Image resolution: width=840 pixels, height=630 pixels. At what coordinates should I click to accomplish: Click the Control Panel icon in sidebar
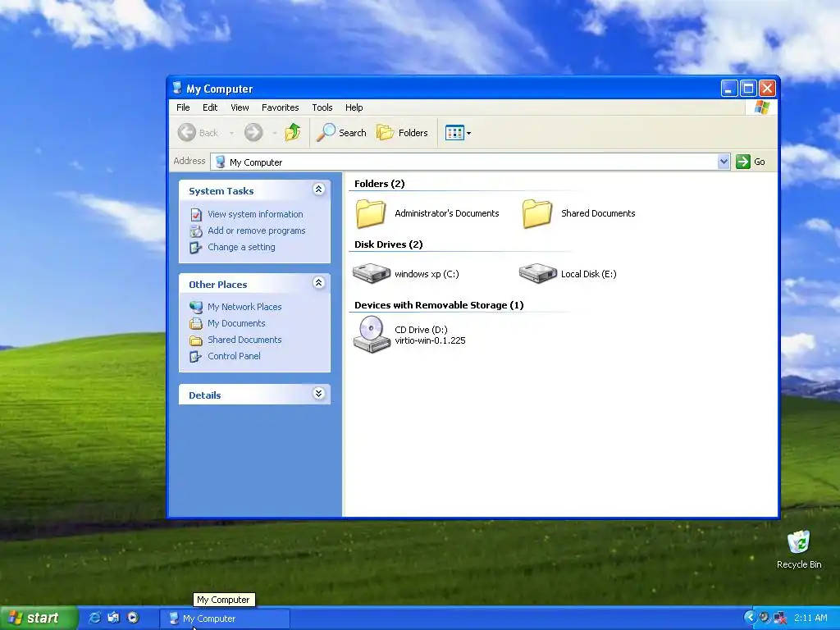coord(196,356)
